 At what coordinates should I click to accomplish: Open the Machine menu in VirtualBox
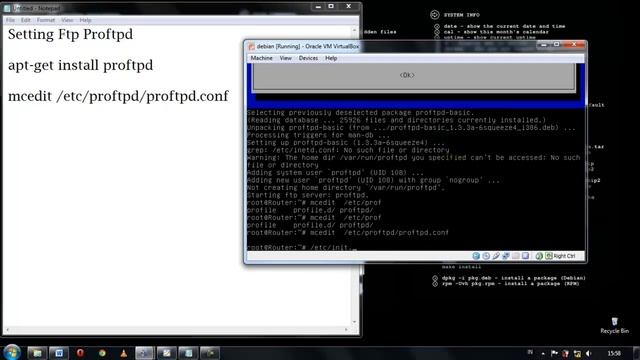pos(262,58)
